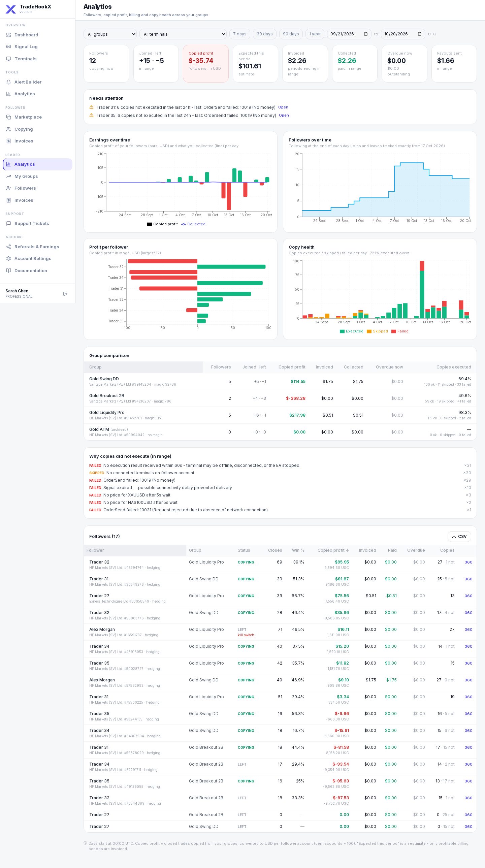Viewport: 485px width, 868px height.
Task: Open the Trader 35 attention alert
Action: click(284, 115)
